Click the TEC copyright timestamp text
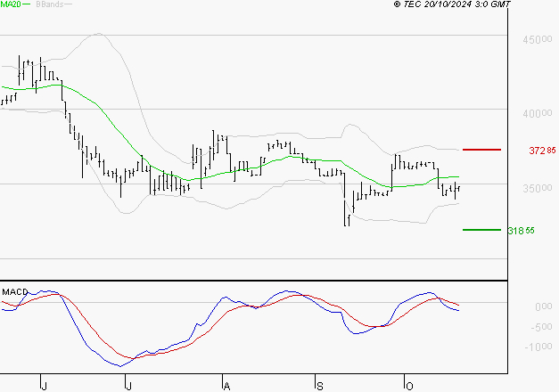The height and width of the screenshot is (392, 559). [x=452, y=4]
